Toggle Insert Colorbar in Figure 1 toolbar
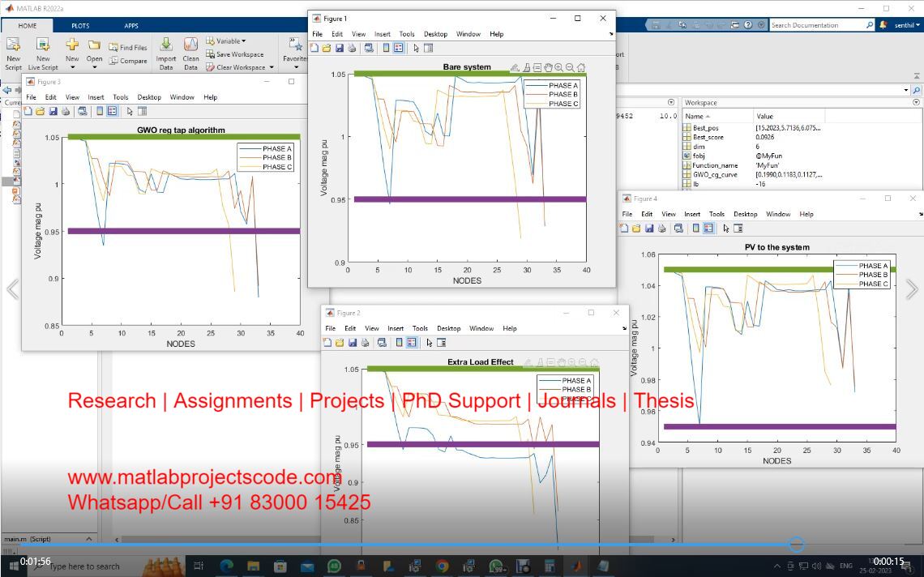 point(386,49)
